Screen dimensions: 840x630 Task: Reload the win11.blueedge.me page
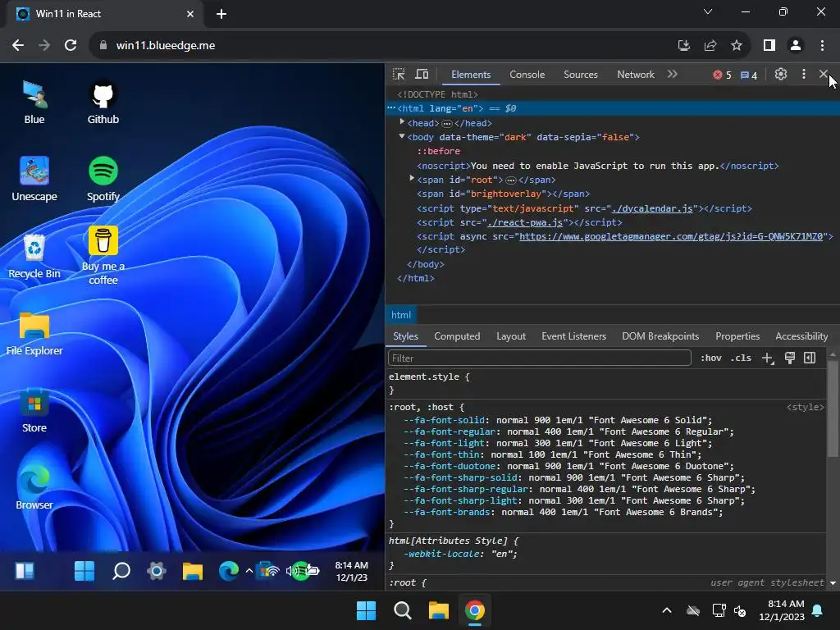tap(71, 46)
